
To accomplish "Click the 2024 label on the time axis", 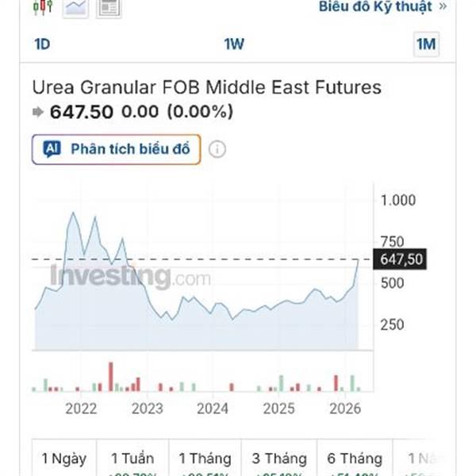I will pos(213,409).
